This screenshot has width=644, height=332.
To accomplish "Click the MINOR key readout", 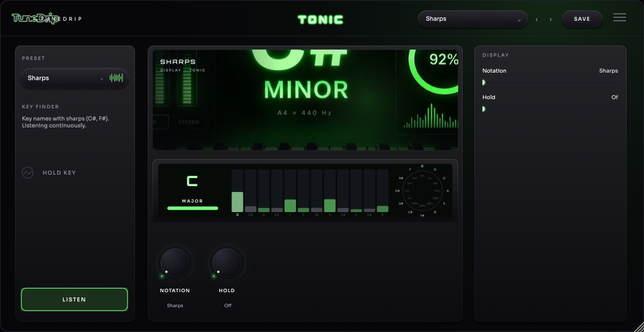I will pyautogui.click(x=306, y=90).
